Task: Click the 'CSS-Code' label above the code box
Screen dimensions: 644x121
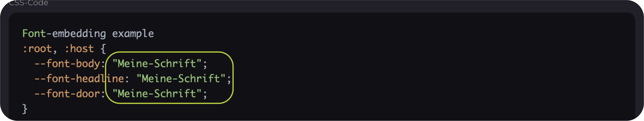Action: (x=28, y=3)
